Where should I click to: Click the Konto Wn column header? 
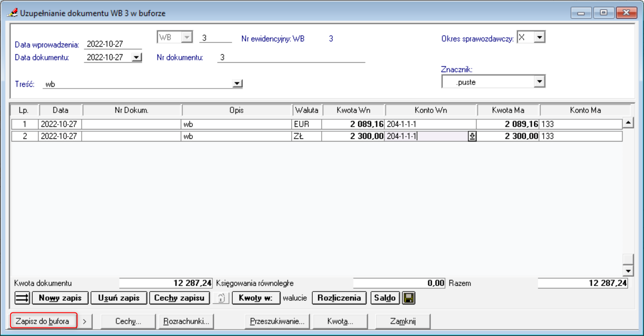[431, 110]
